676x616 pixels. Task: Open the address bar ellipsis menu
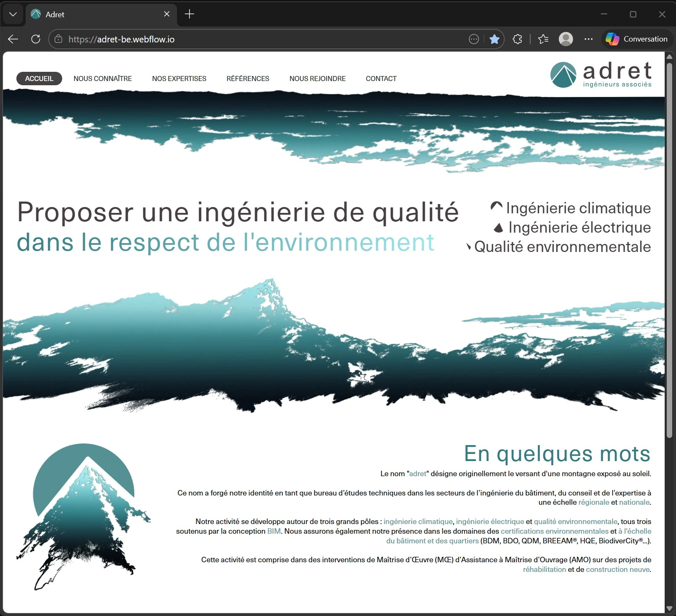pyautogui.click(x=474, y=39)
